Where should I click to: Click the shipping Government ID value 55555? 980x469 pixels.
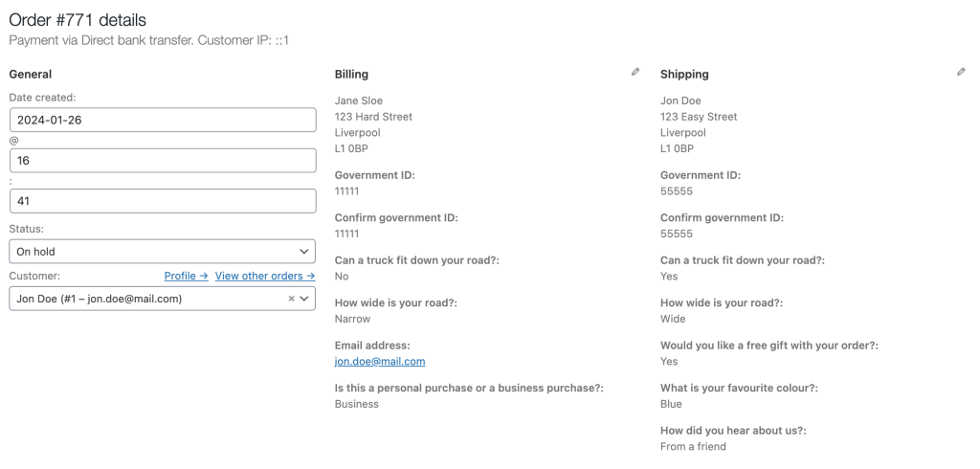[x=676, y=191]
